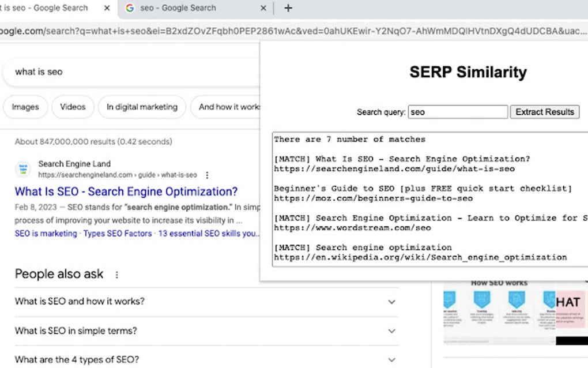
Task: Click the SERP Similarity search query field
Action: [x=458, y=111]
